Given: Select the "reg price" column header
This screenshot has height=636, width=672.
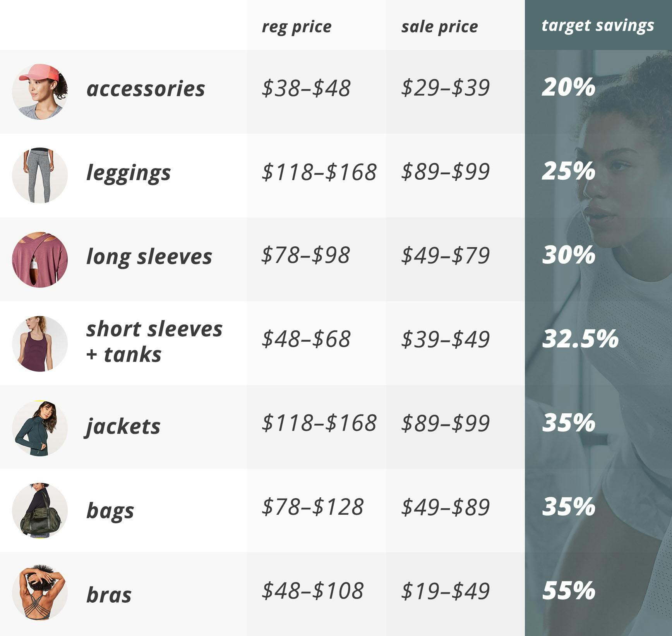Looking at the screenshot, I should tap(297, 27).
